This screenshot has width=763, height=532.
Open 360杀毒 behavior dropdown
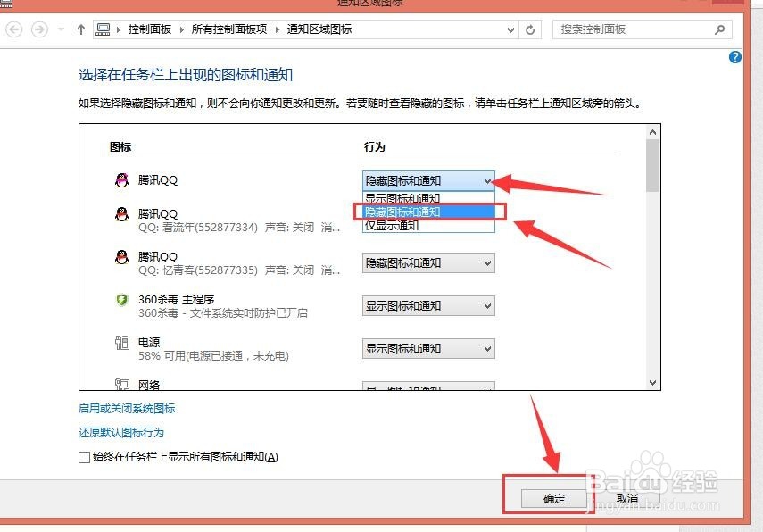[428, 305]
